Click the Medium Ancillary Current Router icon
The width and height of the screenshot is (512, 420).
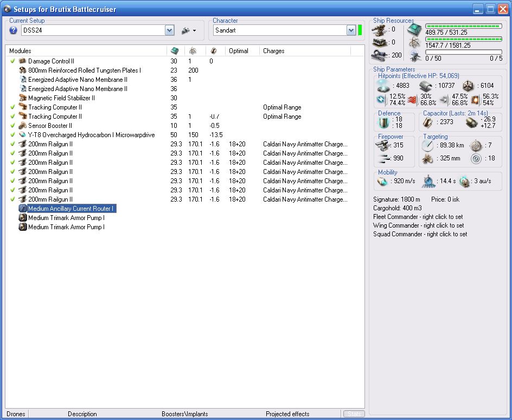(x=23, y=208)
